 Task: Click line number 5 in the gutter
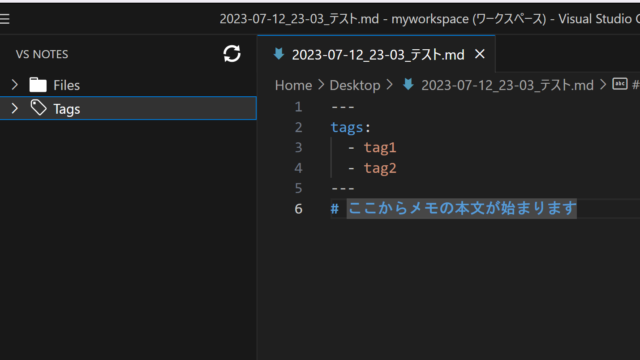pyautogui.click(x=298, y=189)
